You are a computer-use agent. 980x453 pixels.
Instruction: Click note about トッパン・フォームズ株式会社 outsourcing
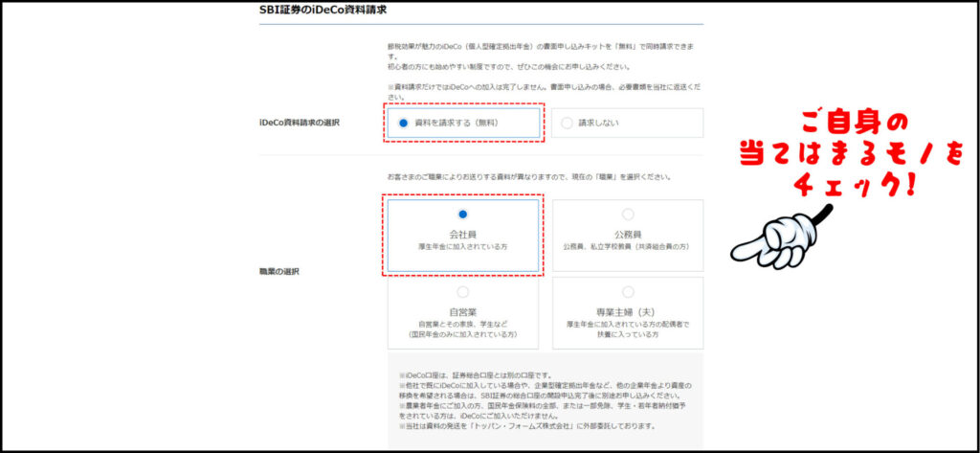(x=527, y=426)
